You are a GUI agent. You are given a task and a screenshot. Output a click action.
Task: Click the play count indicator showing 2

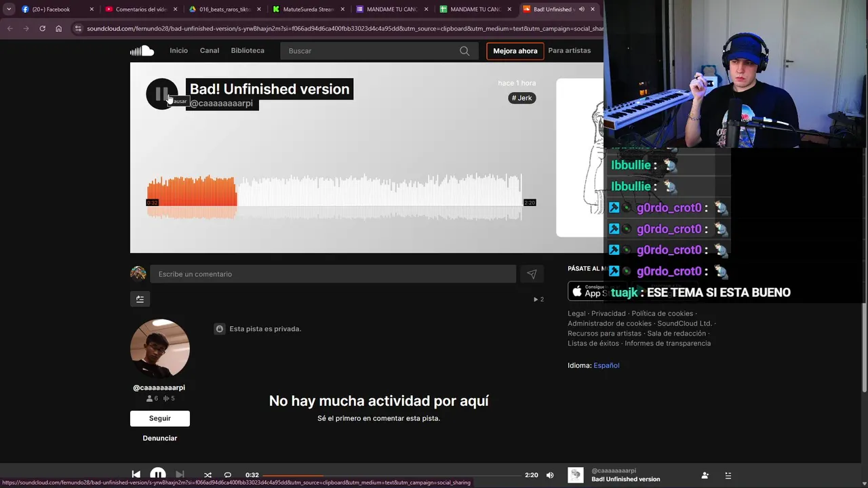click(x=538, y=299)
